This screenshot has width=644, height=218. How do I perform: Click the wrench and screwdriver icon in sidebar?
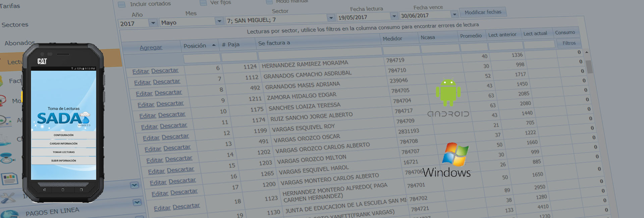click(x=8, y=198)
